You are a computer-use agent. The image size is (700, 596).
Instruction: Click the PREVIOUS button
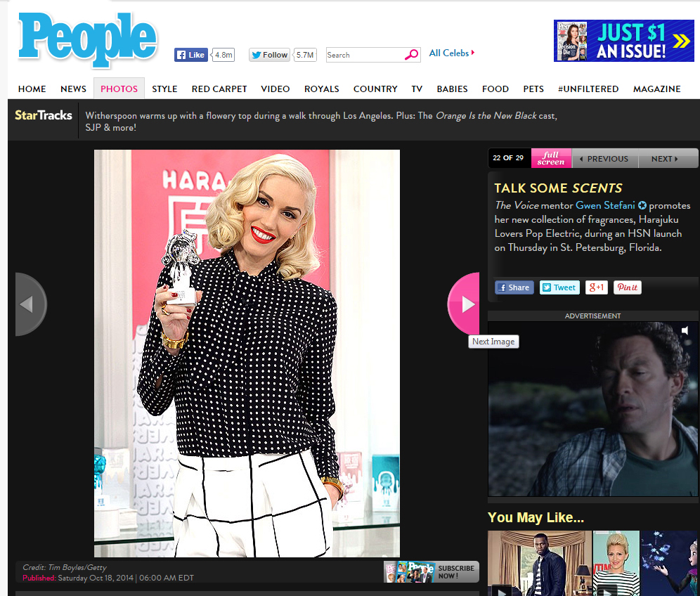click(604, 158)
